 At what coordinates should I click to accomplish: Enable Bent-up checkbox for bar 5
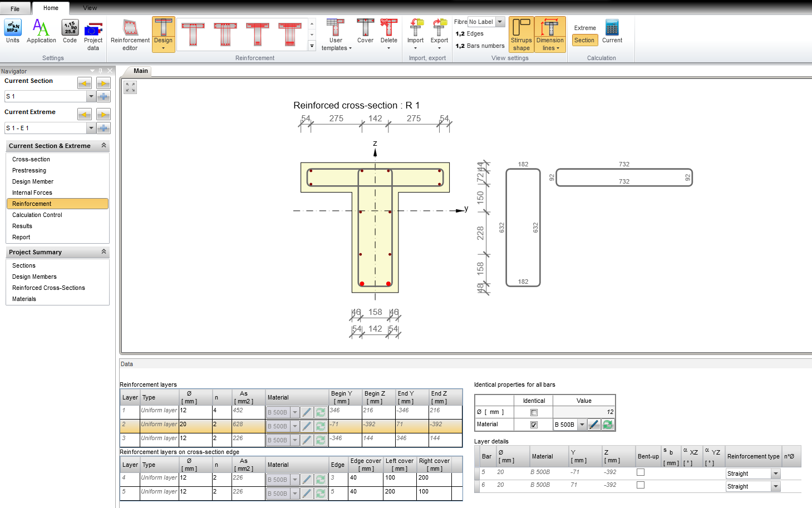tap(641, 472)
